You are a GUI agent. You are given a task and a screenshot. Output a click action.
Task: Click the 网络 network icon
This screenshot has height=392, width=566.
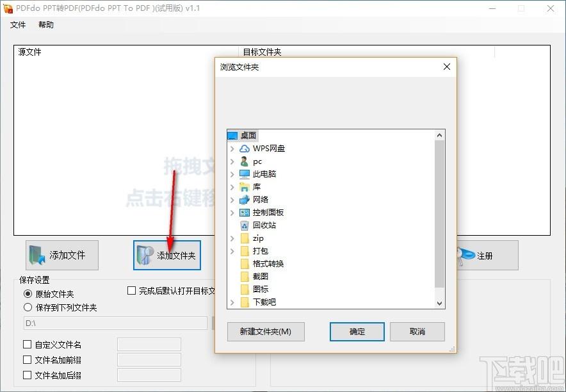pyautogui.click(x=245, y=200)
